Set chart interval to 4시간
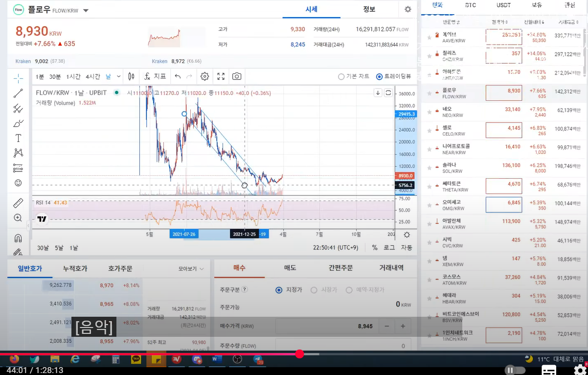The height and width of the screenshot is (375, 588). (93, 77)
